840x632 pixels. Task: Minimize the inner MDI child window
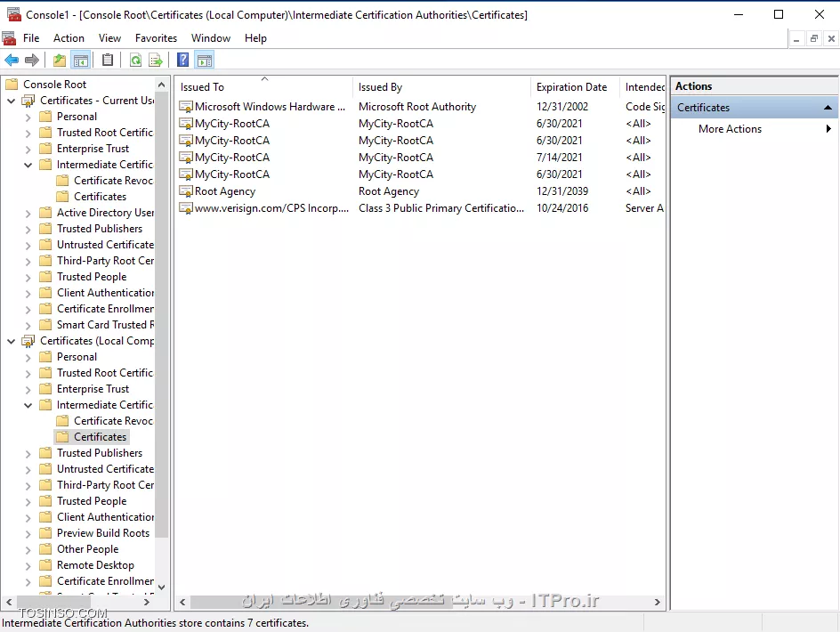[x=796, y=38]
